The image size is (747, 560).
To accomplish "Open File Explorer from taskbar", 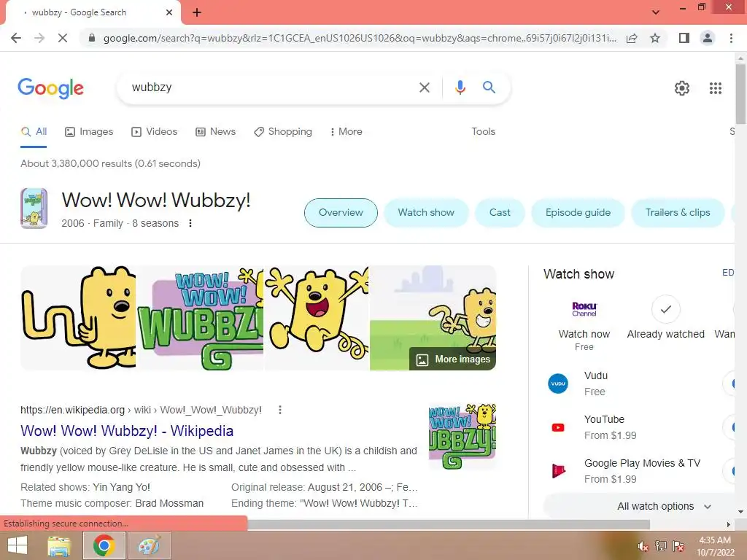I will tap(60, 545).
